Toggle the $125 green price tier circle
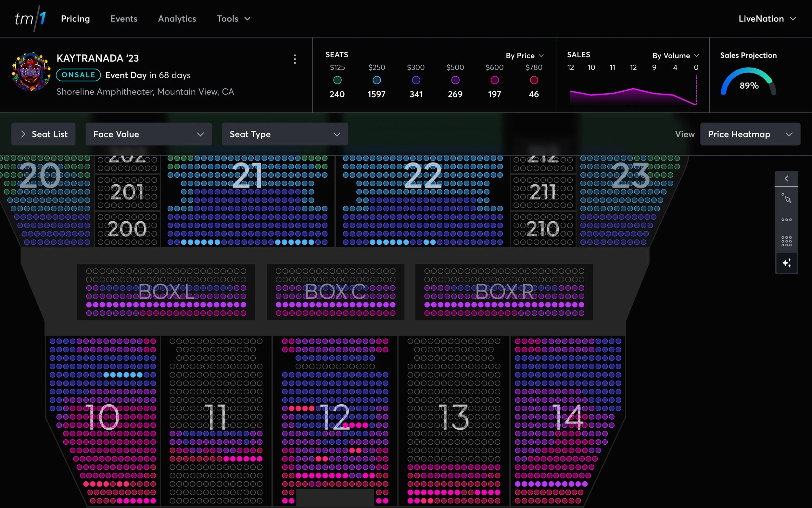Image resolution: width=812 pixels, height=508 pixels. click(337, 80)
